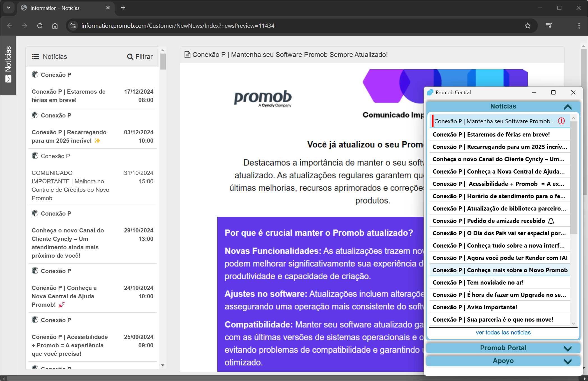Click the Notícias list icon header
This screenshot has width=588, height=381.
click(49, 57)
